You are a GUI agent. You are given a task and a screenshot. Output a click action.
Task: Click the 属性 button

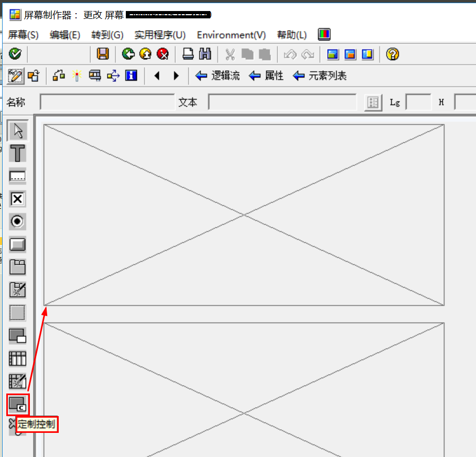[266, 76]
